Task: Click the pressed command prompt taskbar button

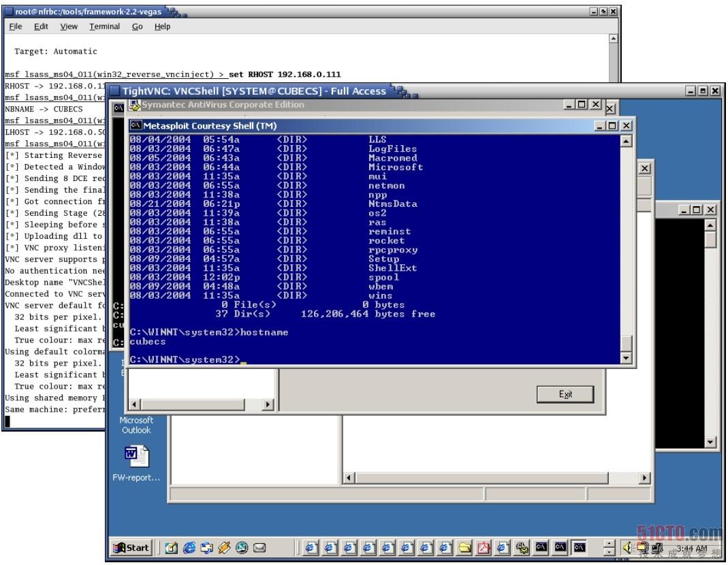Action: pos(579,548)
